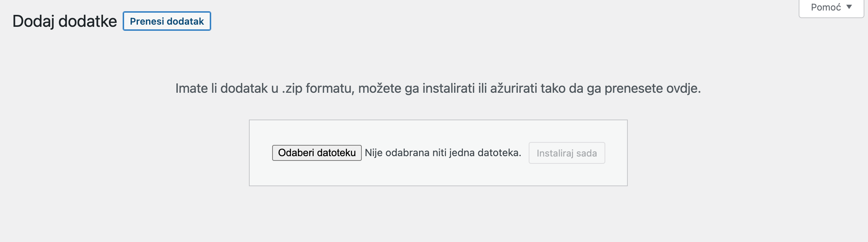Click the plugin upload drop area
Image resolution: width=868 pixels, height=242 pixels.
click(438, 152)
